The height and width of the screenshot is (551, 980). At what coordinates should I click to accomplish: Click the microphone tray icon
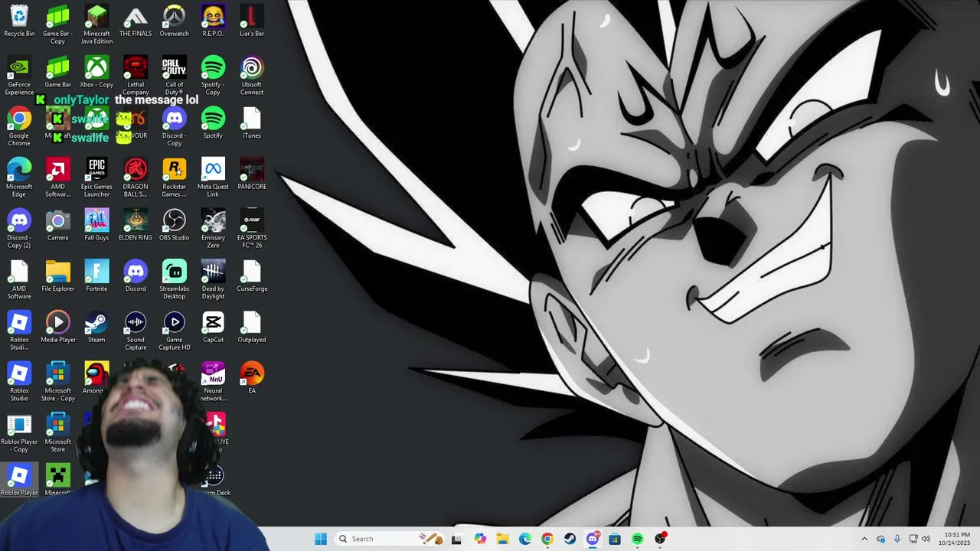coord(897,539)
